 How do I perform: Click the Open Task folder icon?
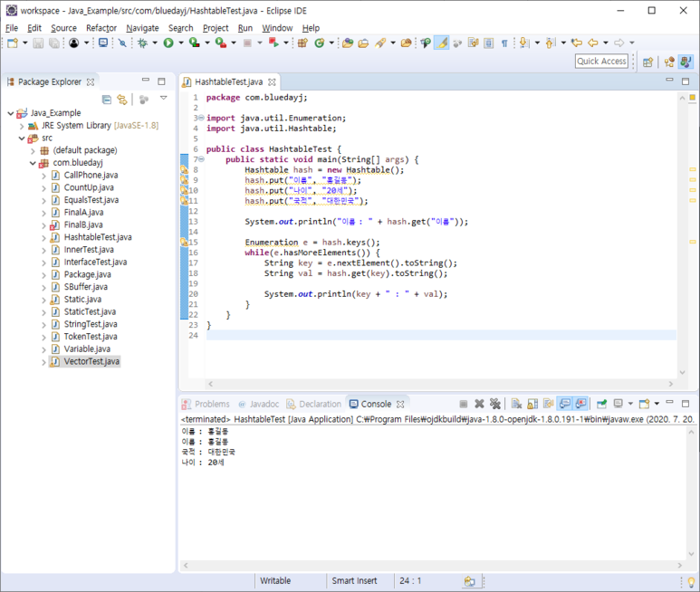pyautogui.click(x=364, y=43)
